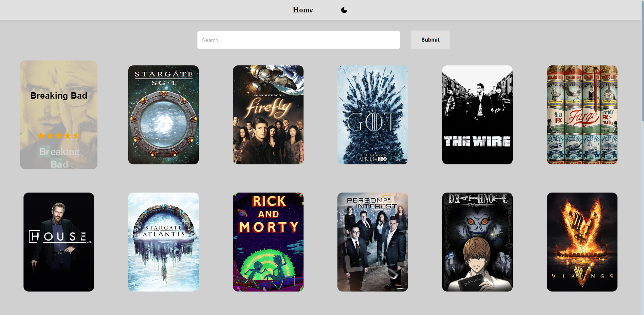Choose the Fargo poster
This screenshot has height=315, width=644.
582,115
